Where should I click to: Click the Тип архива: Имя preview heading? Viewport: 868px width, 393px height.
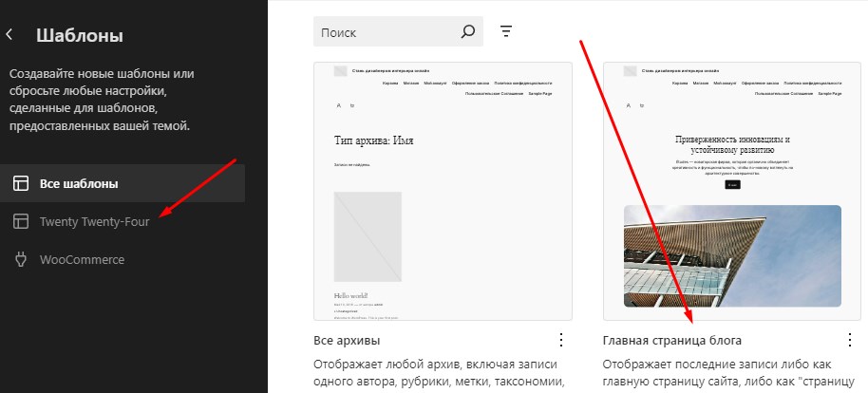coord(373,141)
